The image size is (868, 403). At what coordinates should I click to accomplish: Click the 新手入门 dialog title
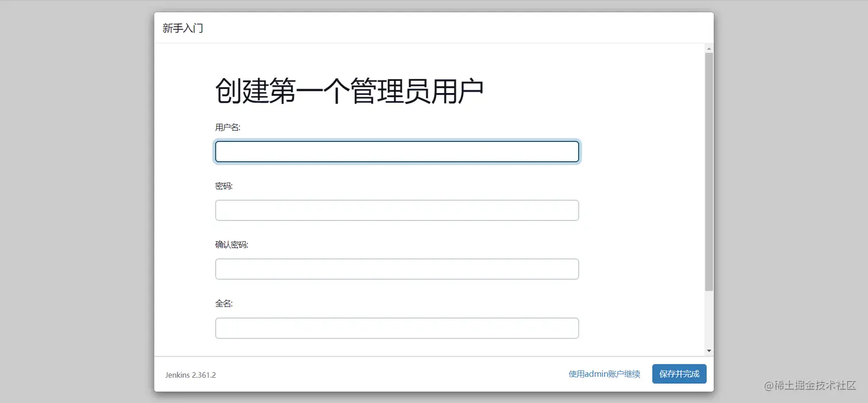coord(183,28)
